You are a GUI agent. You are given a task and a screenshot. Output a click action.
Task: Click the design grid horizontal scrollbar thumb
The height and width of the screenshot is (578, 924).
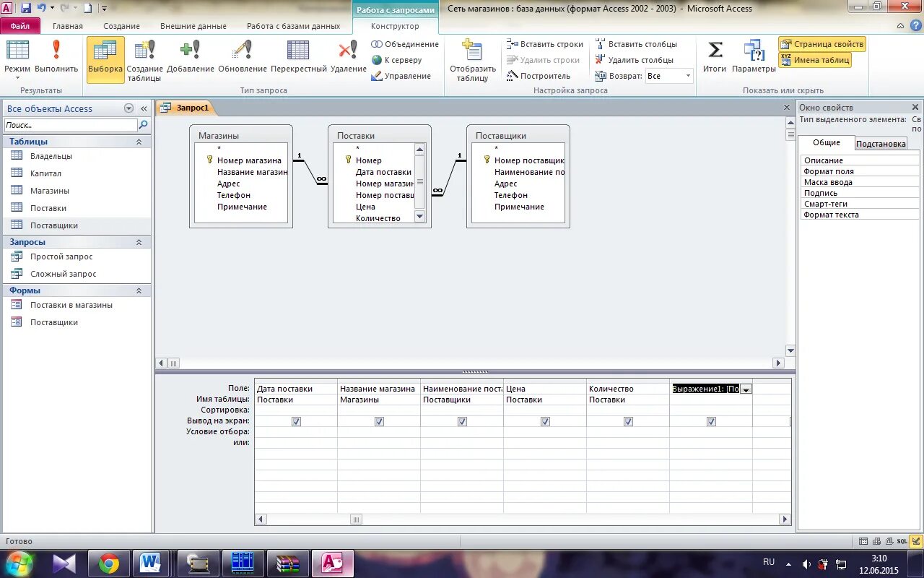[x=356, y=519]
